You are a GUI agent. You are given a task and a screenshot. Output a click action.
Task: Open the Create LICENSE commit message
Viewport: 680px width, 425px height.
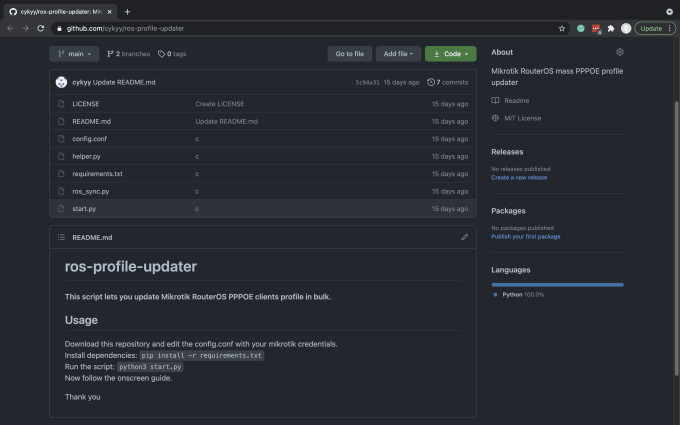point(219,104)
